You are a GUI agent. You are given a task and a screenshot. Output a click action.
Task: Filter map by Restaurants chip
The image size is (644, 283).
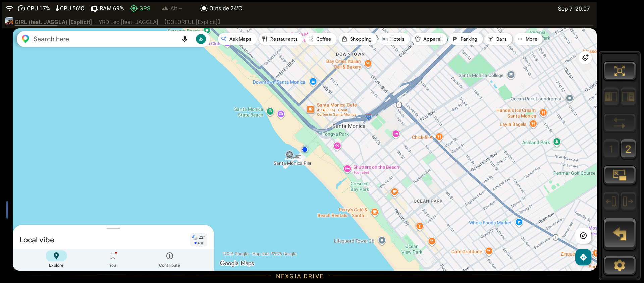click(280, 39)
